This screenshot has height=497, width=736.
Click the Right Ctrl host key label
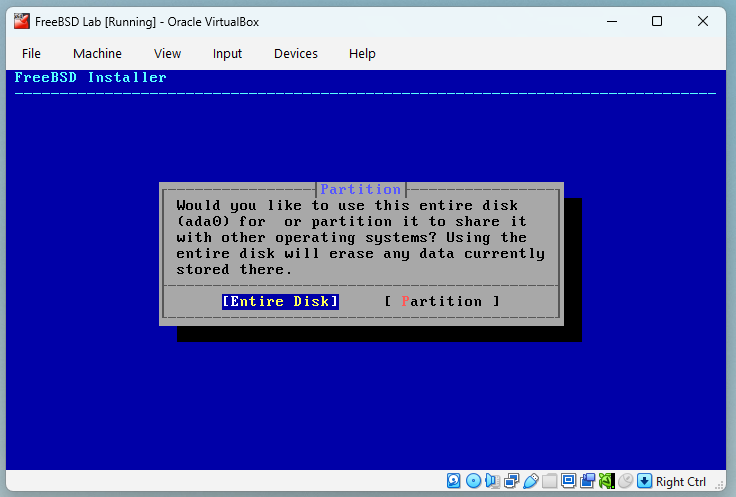(681, 482)
